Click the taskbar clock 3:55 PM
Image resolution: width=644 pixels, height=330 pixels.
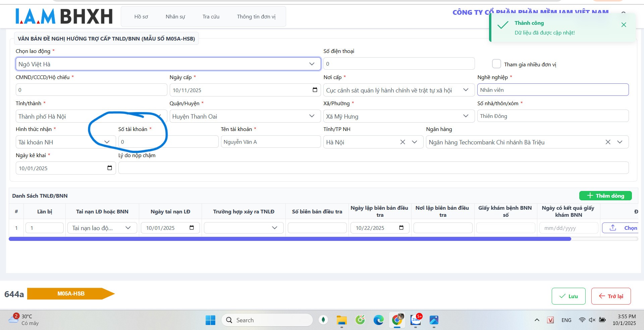pos(624,320)
